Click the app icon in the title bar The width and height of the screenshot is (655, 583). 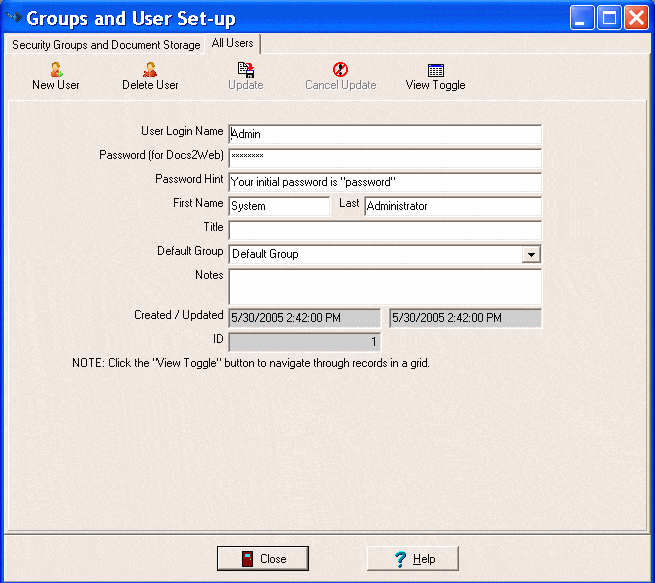pyautogui.click(x=14, y=18)
